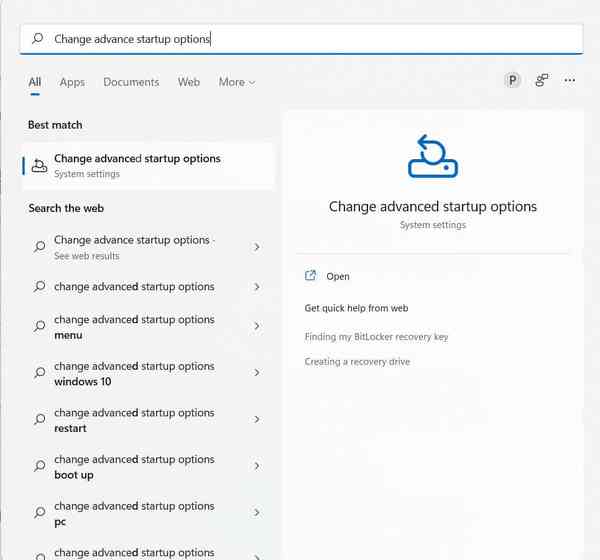Click search icon beside 'restart' suggestion

coord(39,420)
